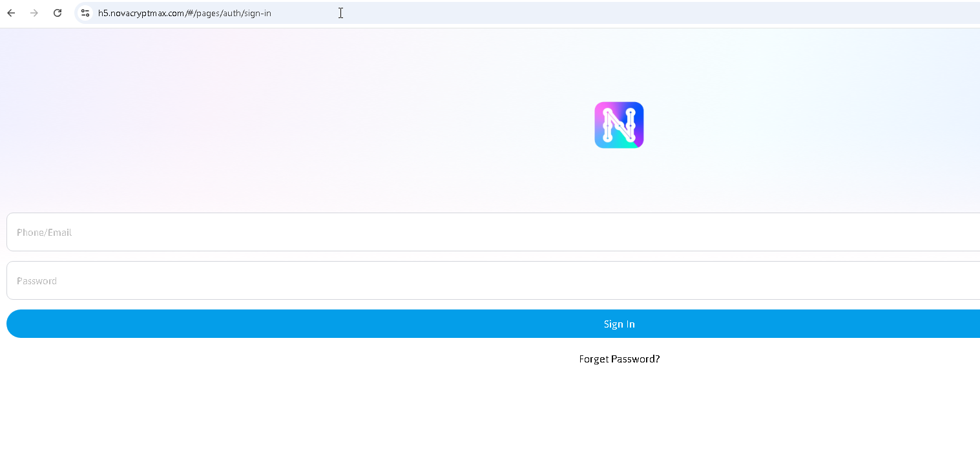Screen dimensions: 980x471
Task: Click the "sign-in" path end of URL
Action: (259, 13)
